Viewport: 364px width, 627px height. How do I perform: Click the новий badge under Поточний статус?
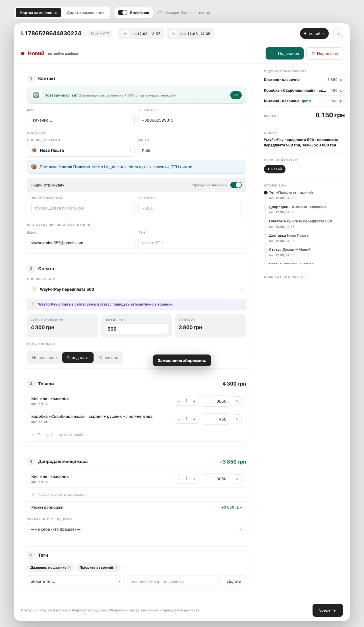click(x=275, y=169)
